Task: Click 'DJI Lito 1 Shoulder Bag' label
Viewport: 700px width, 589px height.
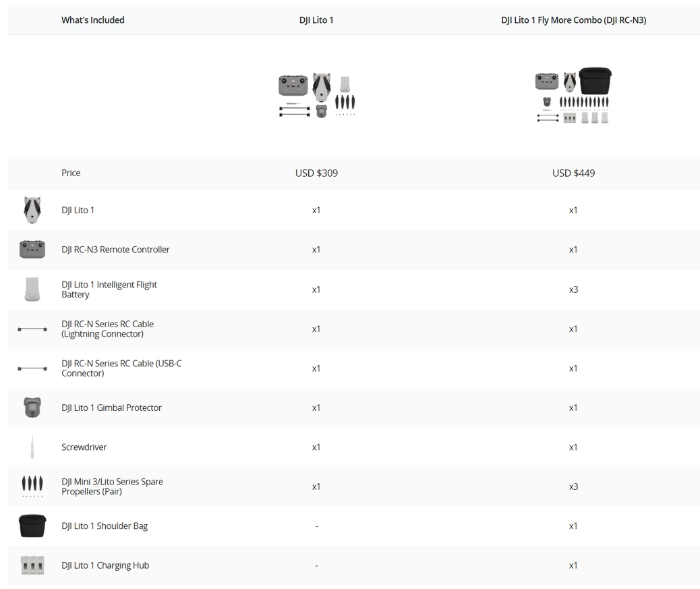Action: 105,526
